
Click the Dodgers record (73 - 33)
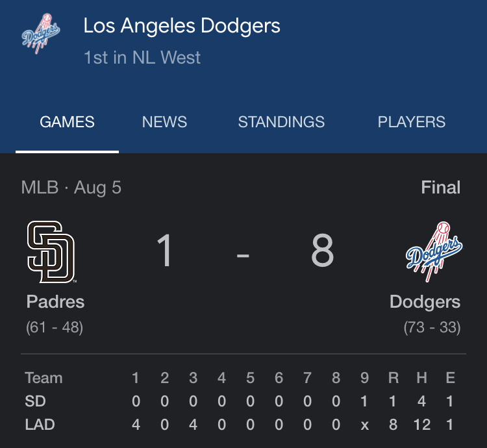[432, 327]
